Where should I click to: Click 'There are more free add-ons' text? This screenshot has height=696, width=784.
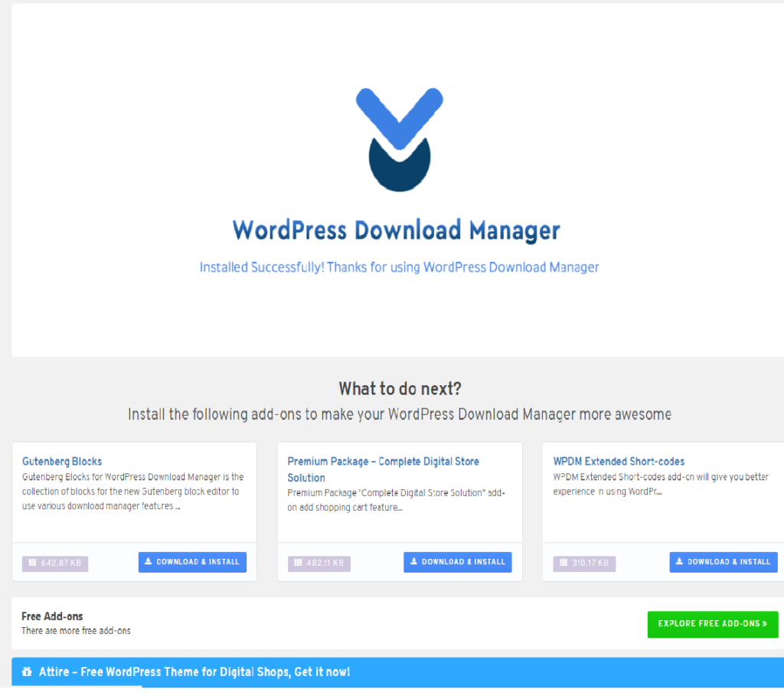76,631
